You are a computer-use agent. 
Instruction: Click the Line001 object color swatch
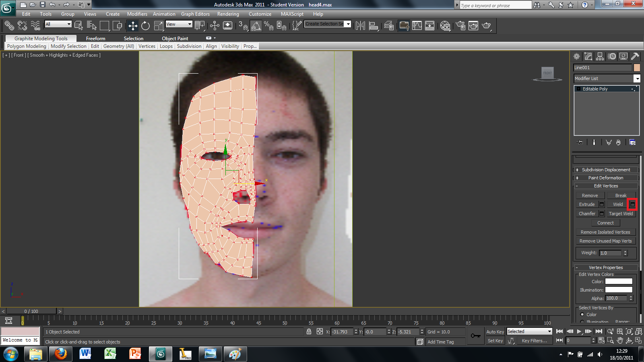pyautogui.click(x=637, y=68)
